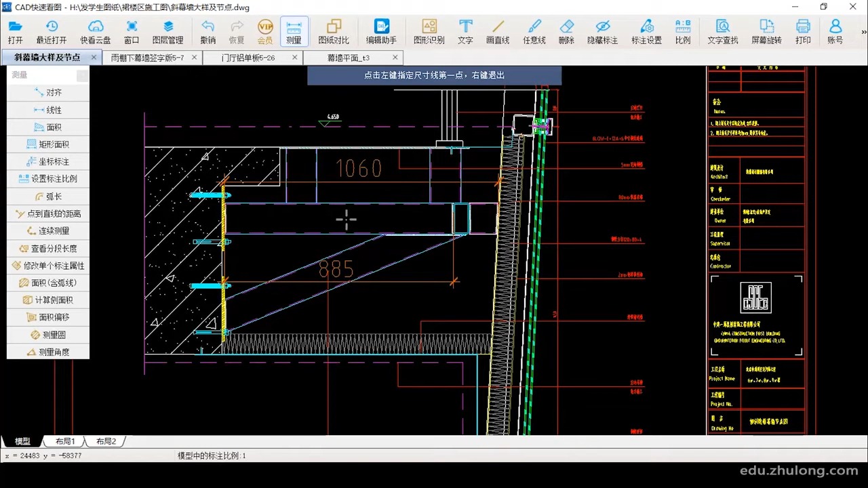Viewport: 868px width, 488px height.
Task: Open the 比例 scale tool
Action: [683, 32]
